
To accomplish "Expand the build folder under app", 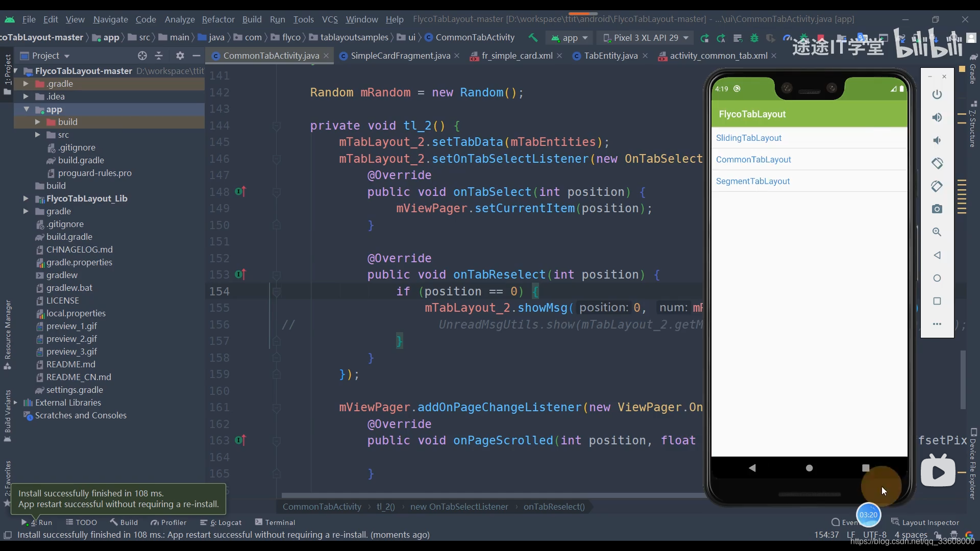I will click(x=37, y=122).
